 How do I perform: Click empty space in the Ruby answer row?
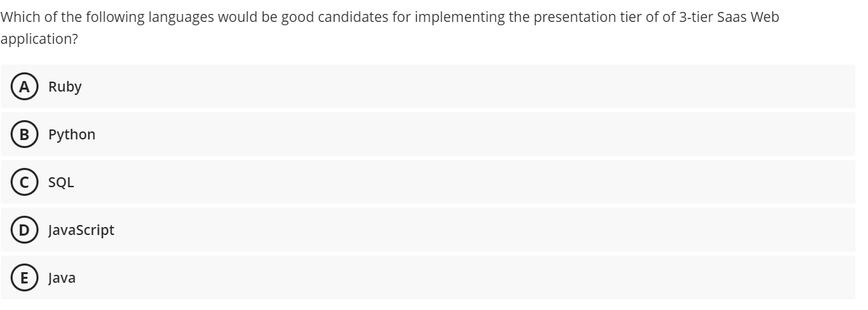[x=465, y=86]
